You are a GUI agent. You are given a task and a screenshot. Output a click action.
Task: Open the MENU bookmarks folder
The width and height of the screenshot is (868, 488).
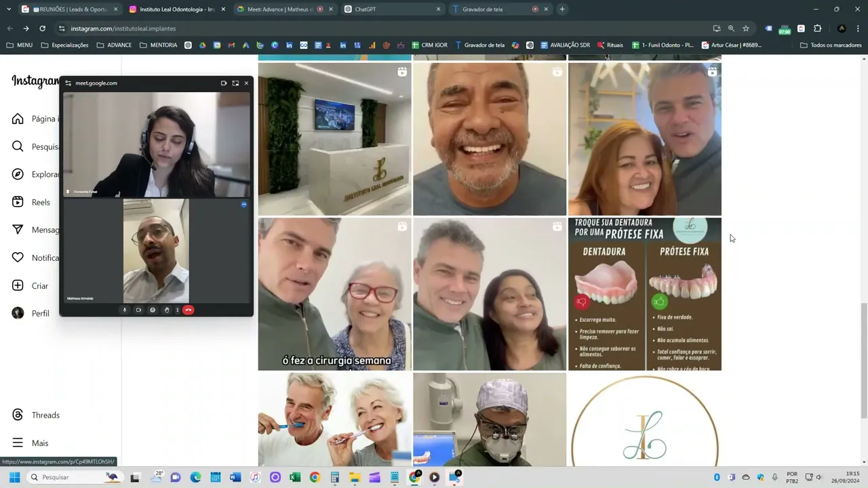coord(19,45)
